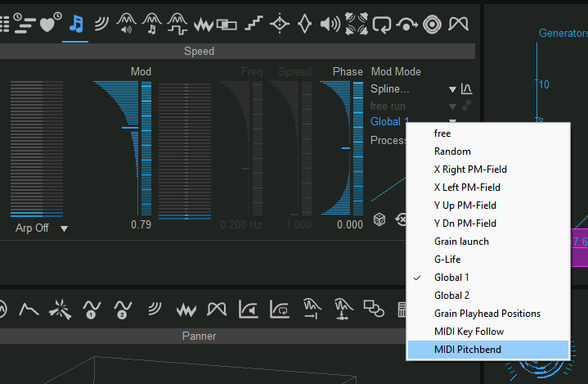Click the diamond crosshair icon
Screen dimensions: 588x384
(x=280, y=24)
